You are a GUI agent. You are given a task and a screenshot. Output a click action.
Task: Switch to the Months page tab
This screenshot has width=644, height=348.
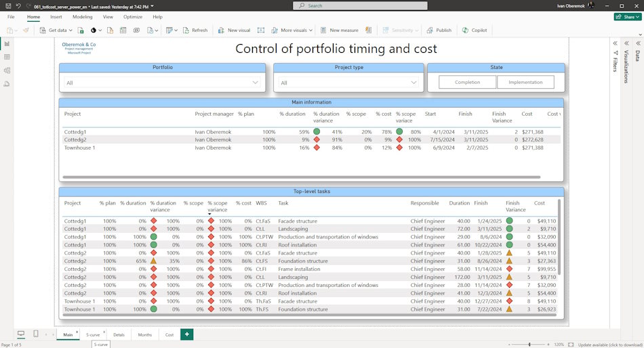click(x=144, y=334)
